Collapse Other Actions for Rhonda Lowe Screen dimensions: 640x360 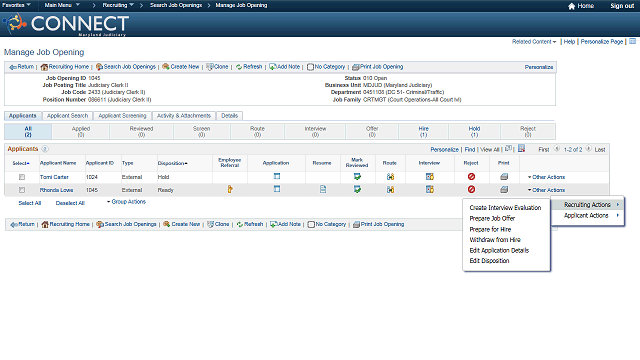point(546,190)
